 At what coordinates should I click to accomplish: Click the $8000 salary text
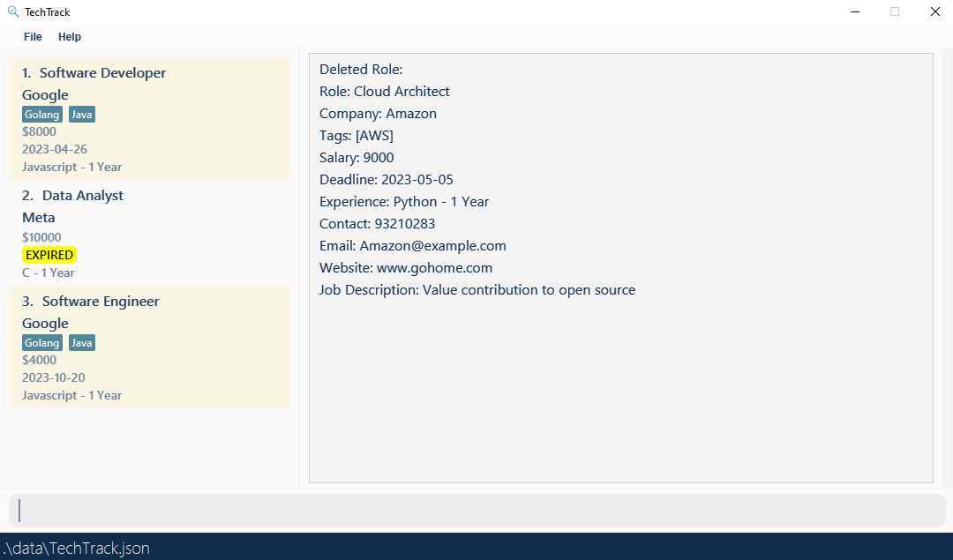(x=39, y=131)
